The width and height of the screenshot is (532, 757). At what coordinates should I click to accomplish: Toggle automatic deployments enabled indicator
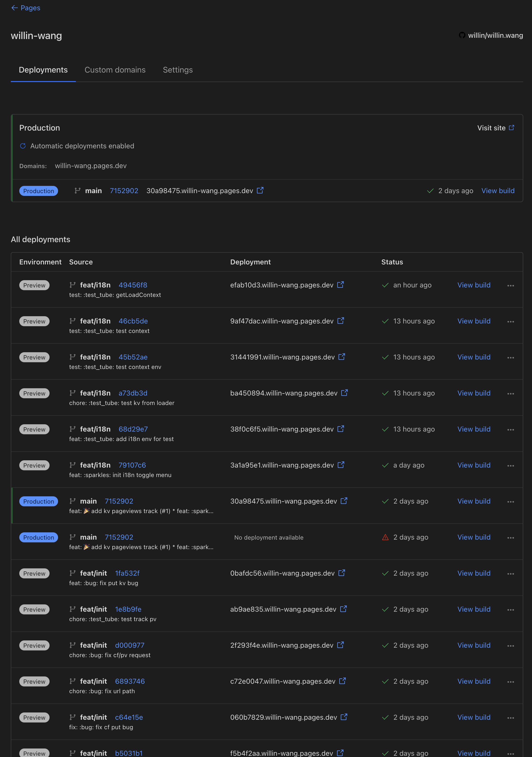click(x=22, y=146)
